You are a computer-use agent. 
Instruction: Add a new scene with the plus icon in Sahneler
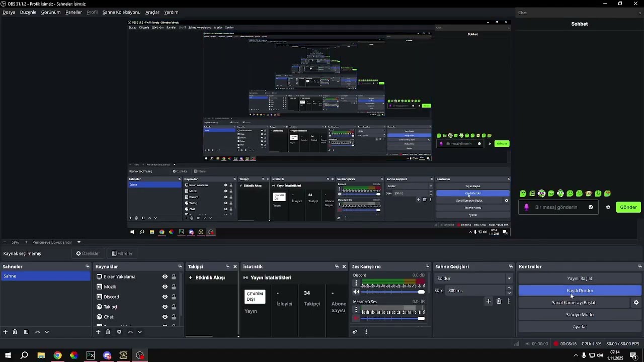pyautogui.click(x=6, y=332)
